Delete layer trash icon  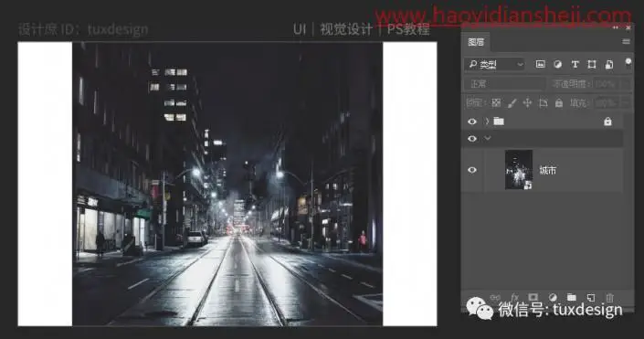[x=609, y=297]
